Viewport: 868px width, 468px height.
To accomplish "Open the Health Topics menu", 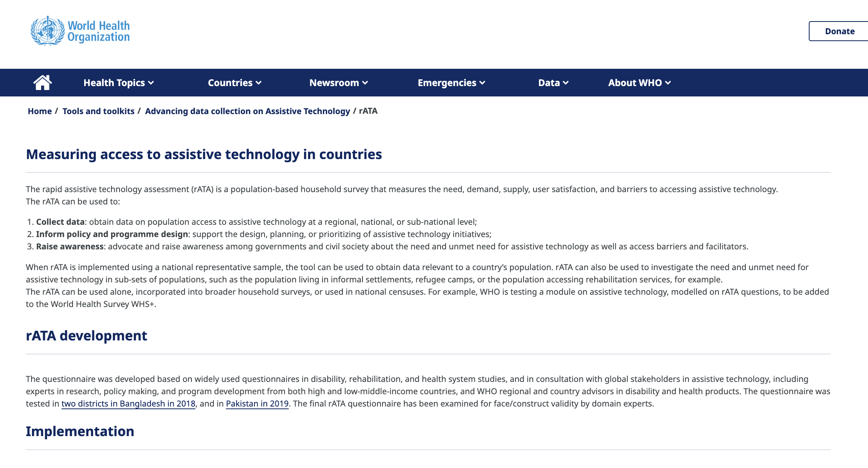I will tap(118, 83).
